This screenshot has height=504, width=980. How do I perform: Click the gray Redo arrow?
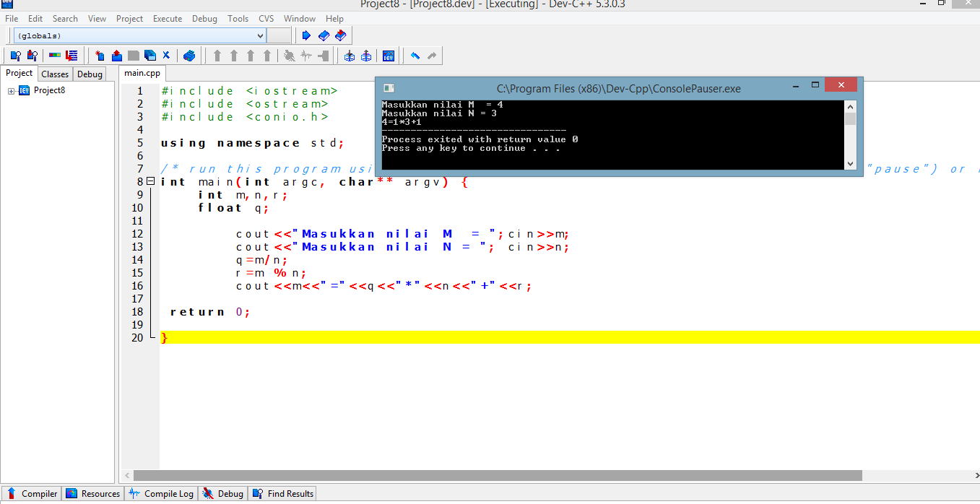click(x=432, y=56)
